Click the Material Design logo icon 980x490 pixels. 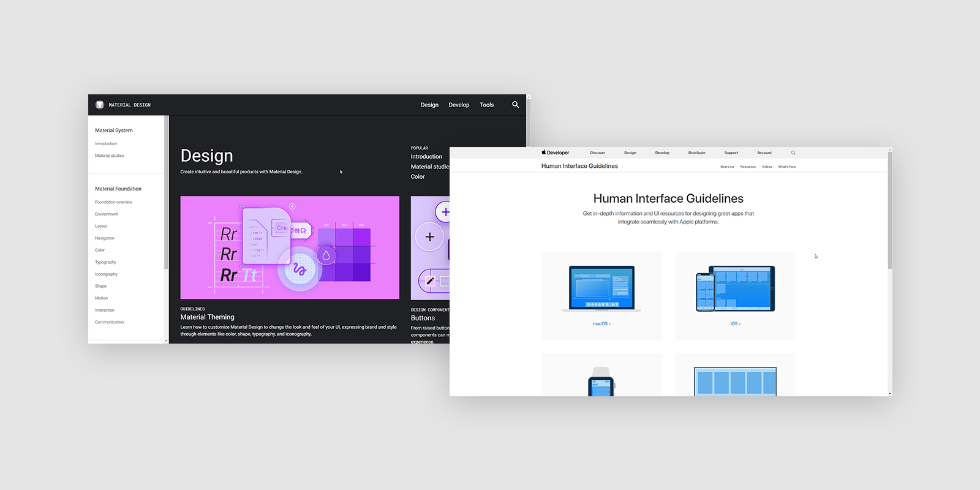pyautogui.click(x=100, y=105)
